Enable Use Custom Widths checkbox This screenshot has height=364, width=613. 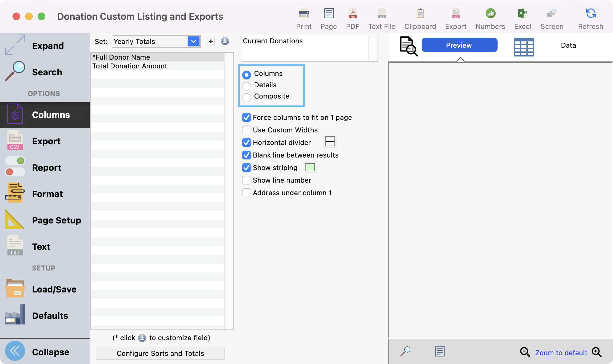247,130
